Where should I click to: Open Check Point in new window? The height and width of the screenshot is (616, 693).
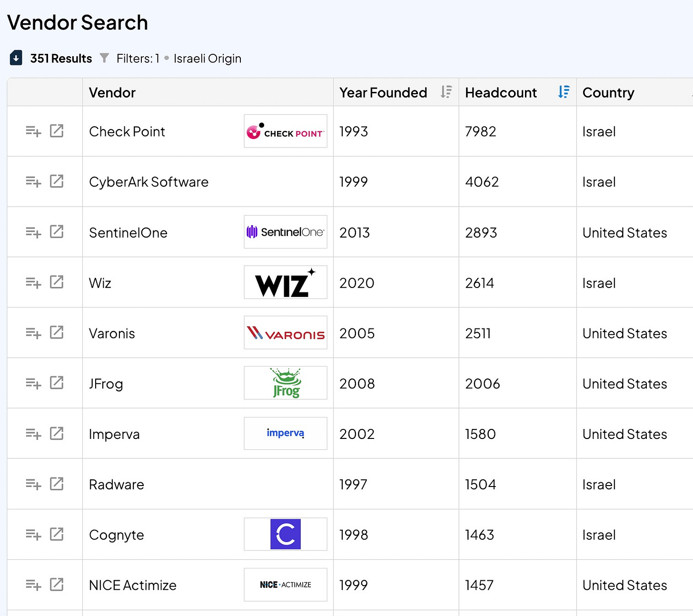point(57,130)
